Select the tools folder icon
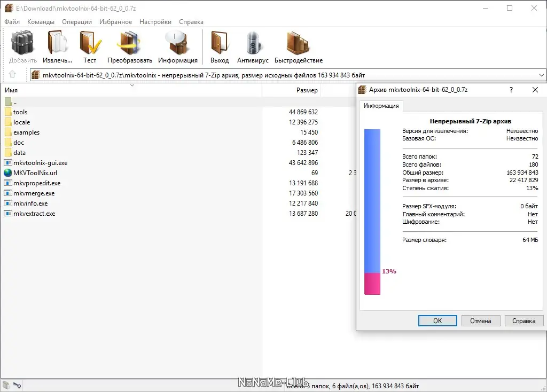 pos(8,112)
